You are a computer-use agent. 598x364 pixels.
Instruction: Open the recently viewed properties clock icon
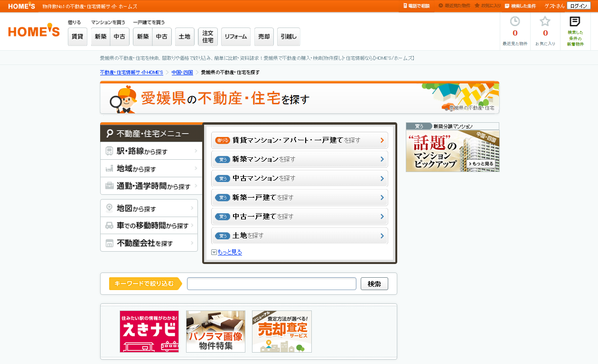tap(515, 21)
